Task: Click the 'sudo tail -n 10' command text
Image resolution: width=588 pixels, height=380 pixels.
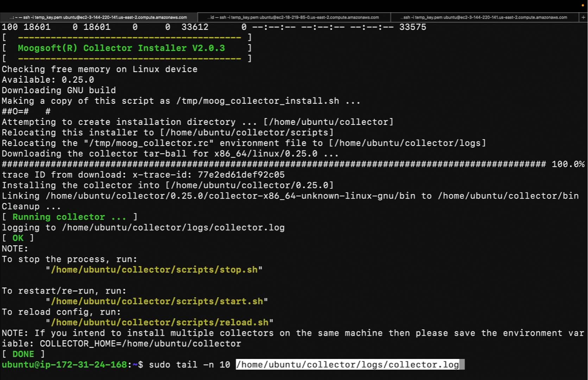Action: coord(189,365)
